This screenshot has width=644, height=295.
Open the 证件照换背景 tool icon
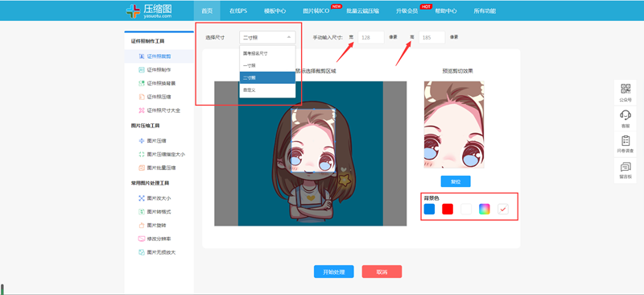pyautogui.click(x=142, y=84)
